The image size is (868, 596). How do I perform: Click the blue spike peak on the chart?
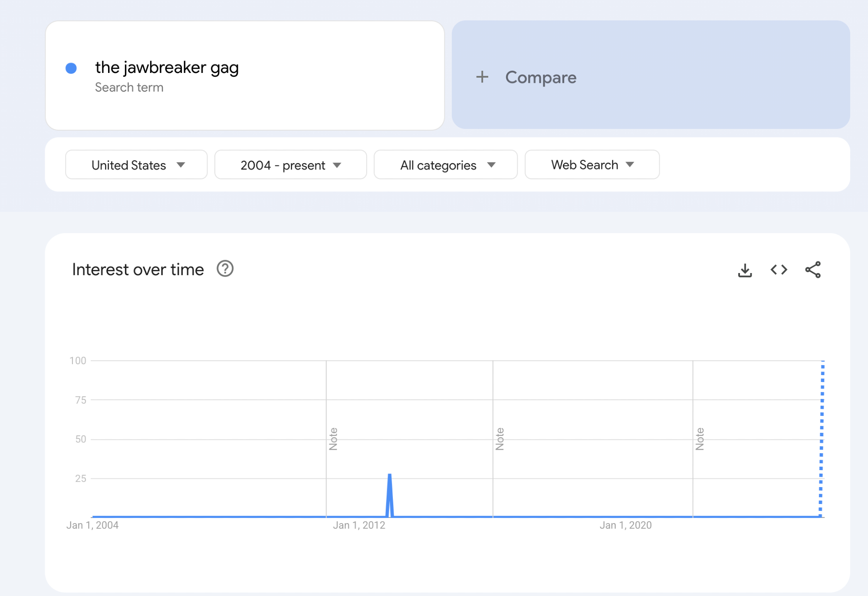click(x=390, y=475)
